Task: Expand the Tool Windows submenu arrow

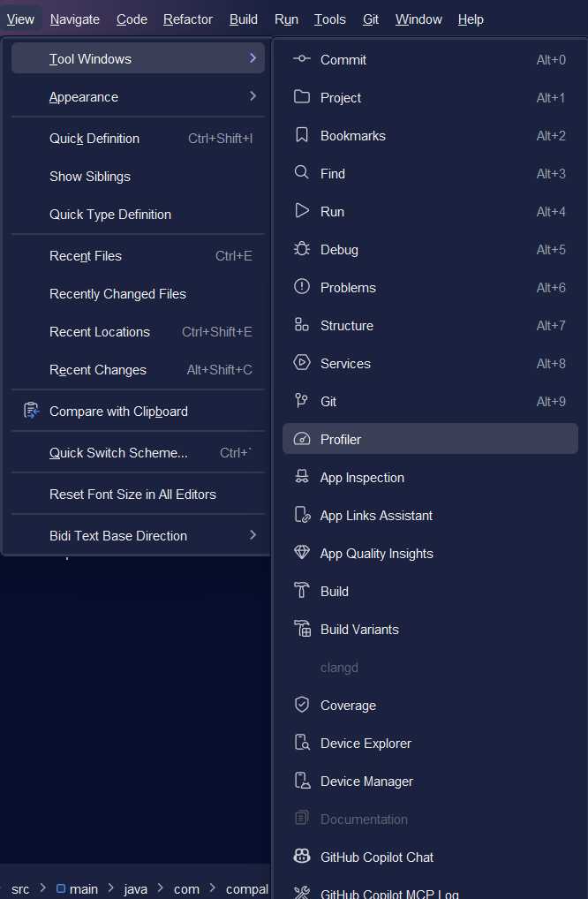Action: point(253,58)
